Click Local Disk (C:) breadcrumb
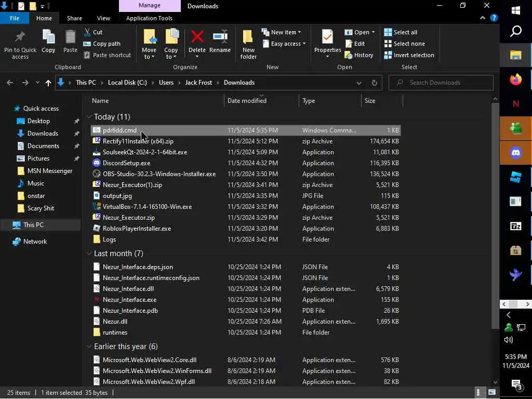 point(127,83)
